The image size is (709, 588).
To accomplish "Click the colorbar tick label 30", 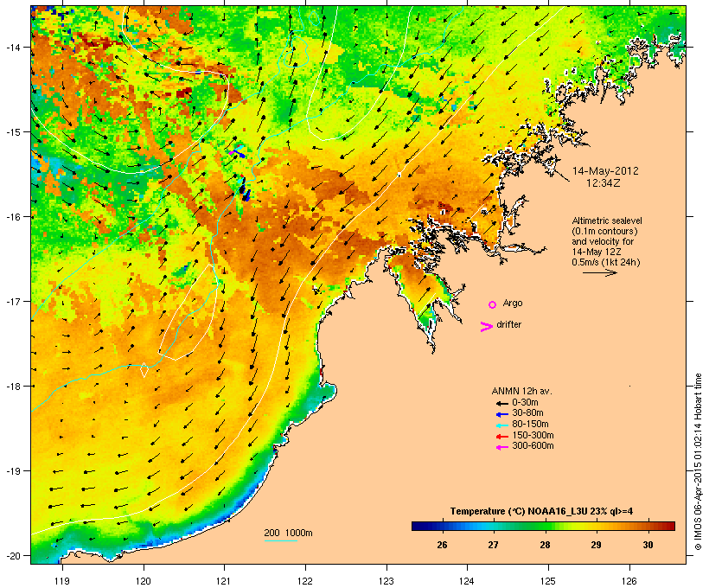I will [x=648, y=545].
